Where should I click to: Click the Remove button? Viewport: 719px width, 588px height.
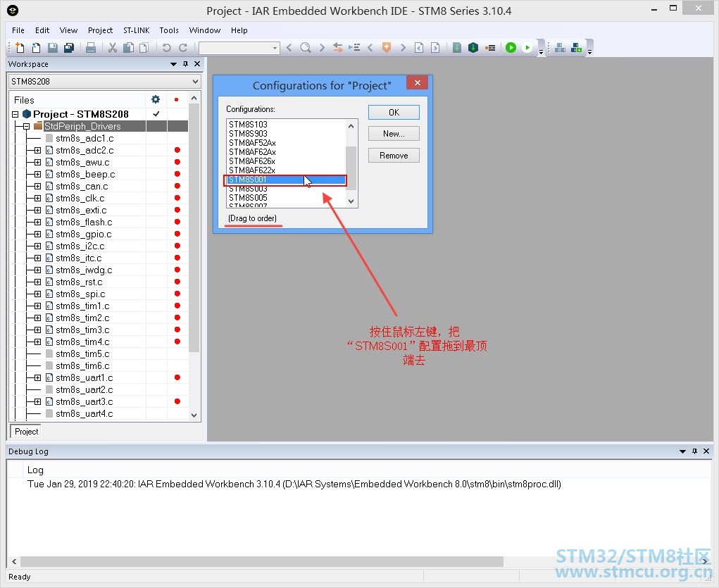coord(394,156)
